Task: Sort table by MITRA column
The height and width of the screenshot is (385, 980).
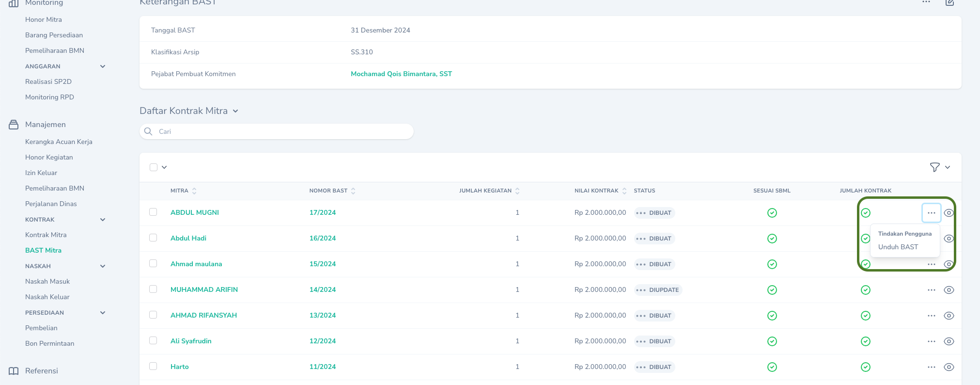Action: pos(183,191)
